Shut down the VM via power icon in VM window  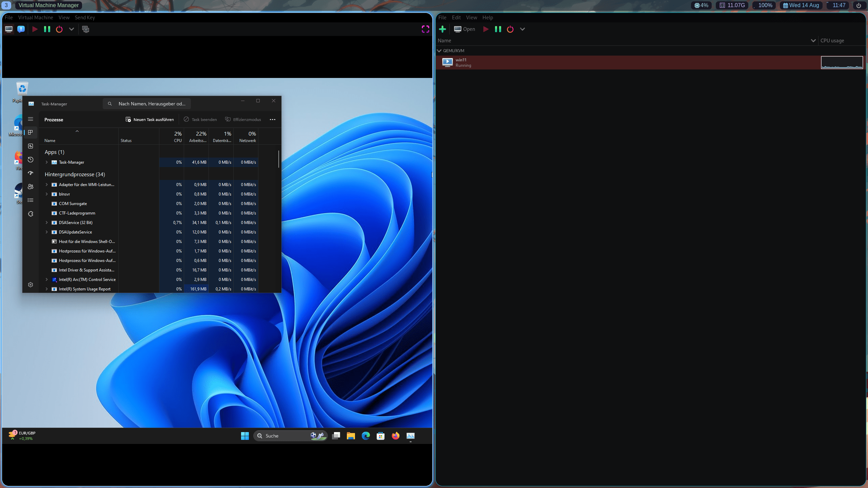click(59, 29)
